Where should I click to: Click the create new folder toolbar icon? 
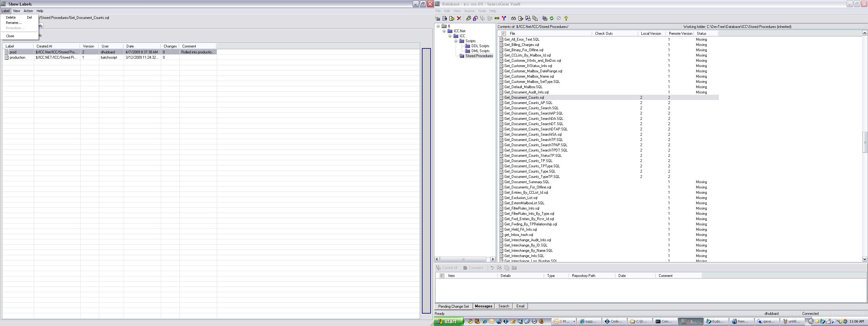(x=437, y=19)
